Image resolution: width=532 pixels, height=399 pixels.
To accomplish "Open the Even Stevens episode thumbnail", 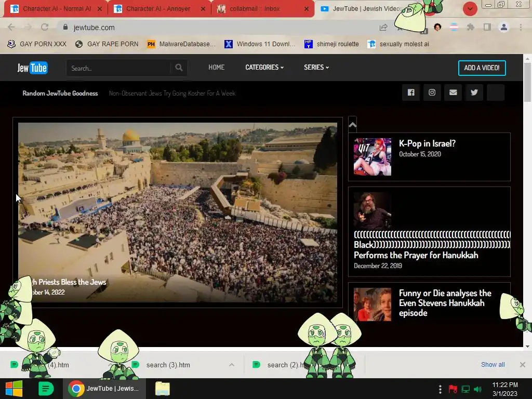I will click(x=372, y=304).
